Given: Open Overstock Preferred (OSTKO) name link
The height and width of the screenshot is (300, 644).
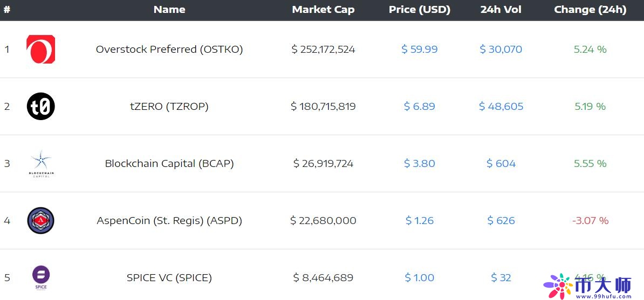Looking at the screenshot, I should [169, 49].
